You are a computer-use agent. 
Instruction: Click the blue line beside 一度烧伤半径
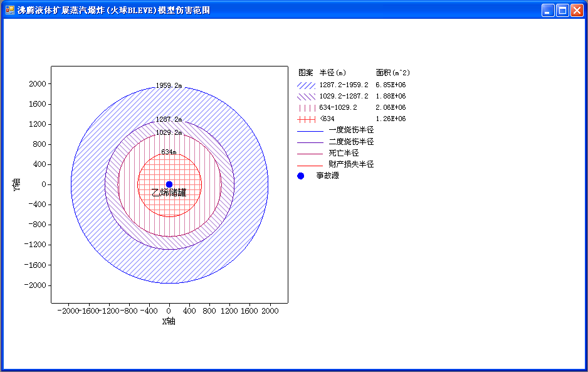point(310,131)
